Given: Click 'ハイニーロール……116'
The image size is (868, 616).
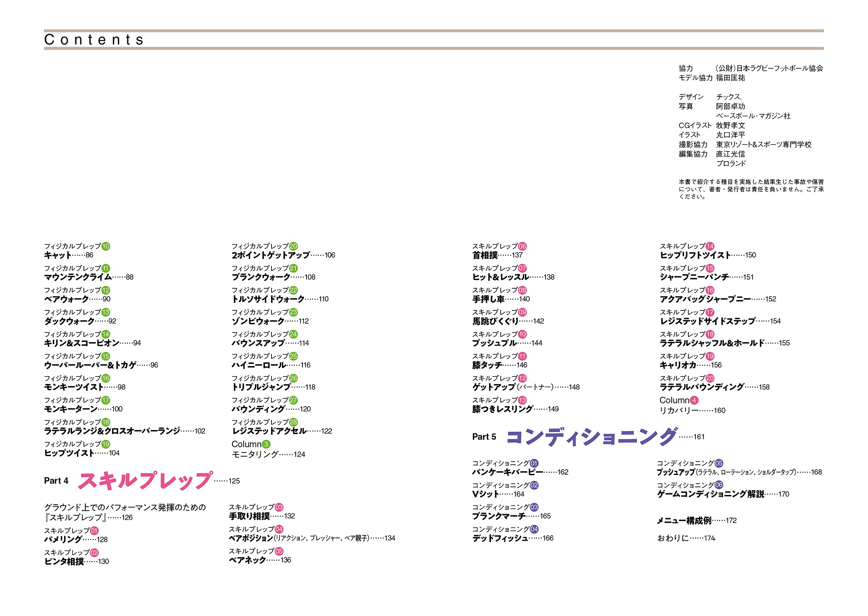Looking at the screenshot, I should pos(271,365).
